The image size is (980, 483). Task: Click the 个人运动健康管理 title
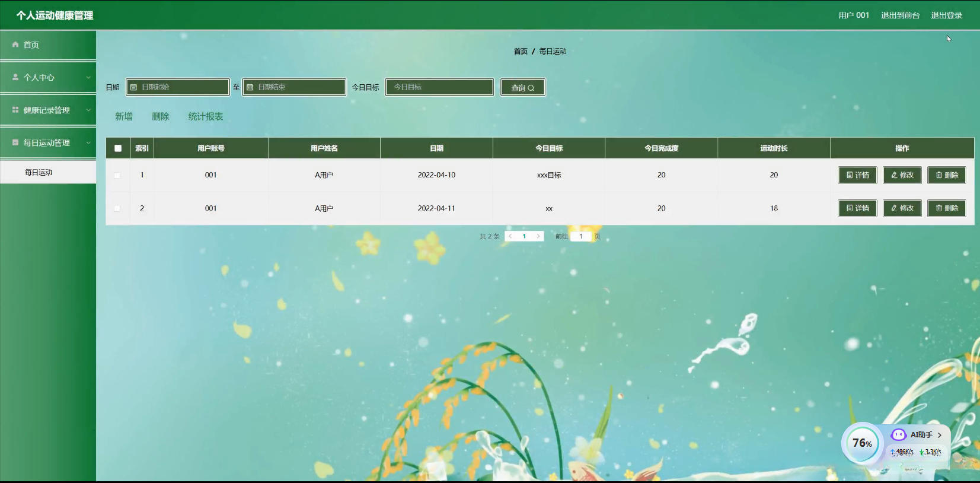tap(55, 15)
